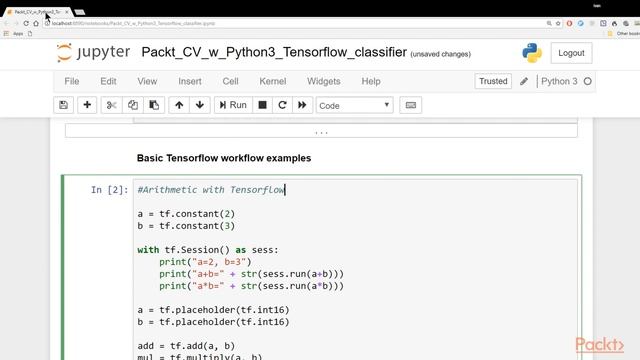The width and height of the screenshot is (640, 360).
Task: Open the cell type Code dropdown
Action: coord(354,106)
